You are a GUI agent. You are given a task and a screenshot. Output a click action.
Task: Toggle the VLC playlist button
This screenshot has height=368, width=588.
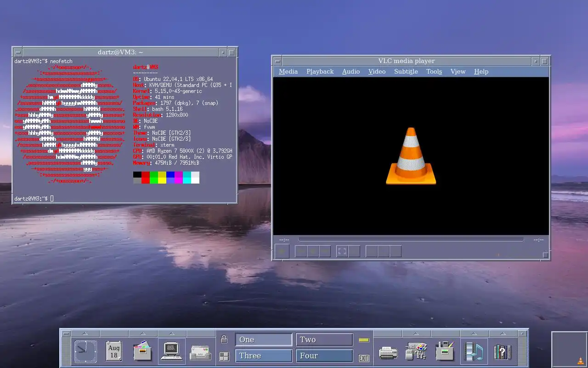coord(372,251)
